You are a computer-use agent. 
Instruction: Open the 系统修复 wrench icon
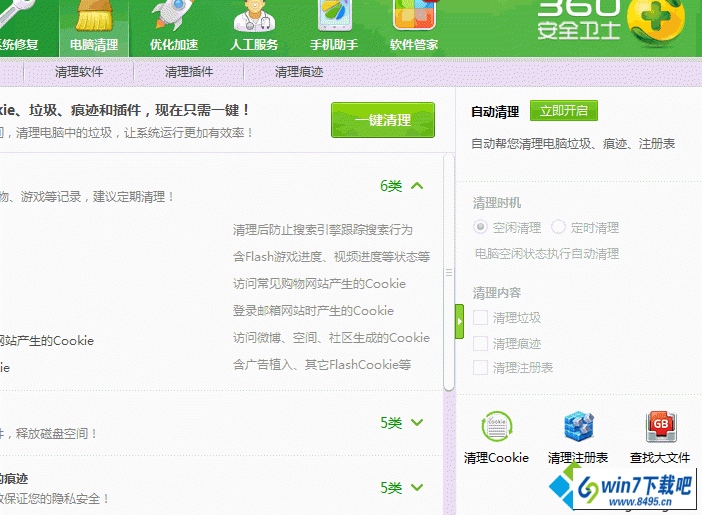tap(16, 16)
